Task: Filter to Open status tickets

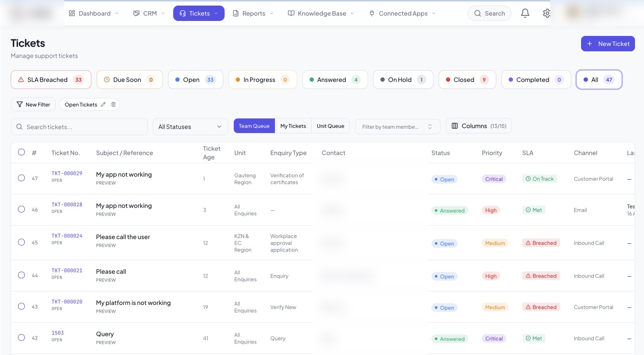Action: tap(196, 80)
